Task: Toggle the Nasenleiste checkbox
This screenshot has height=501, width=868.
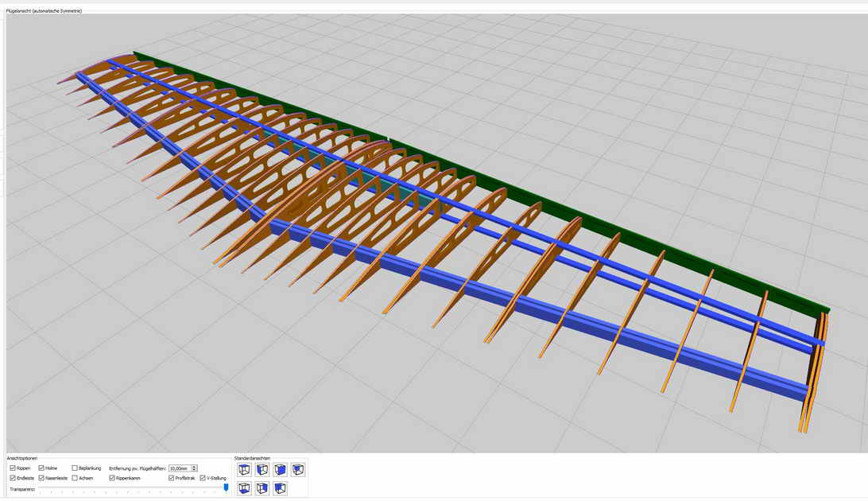Action: (x=41, y=478)
